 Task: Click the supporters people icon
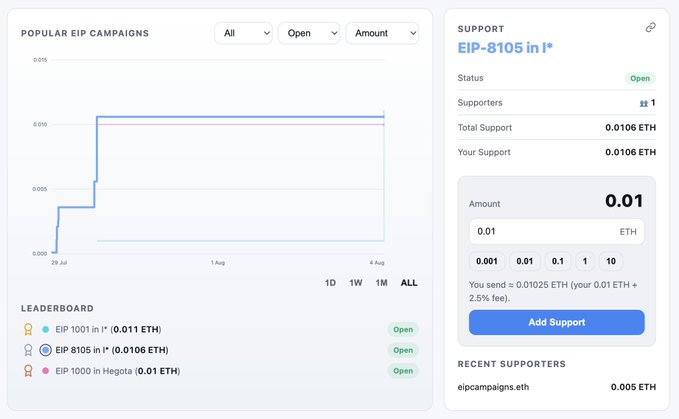tap(644, 103)
